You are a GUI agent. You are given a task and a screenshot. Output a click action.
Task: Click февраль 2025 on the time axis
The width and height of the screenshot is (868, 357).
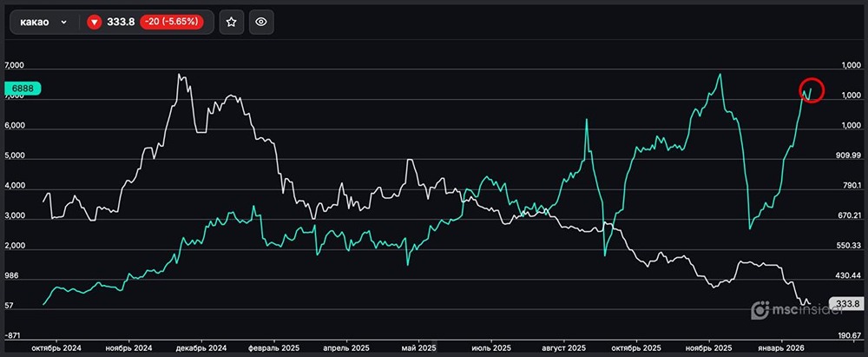[273, 347]
